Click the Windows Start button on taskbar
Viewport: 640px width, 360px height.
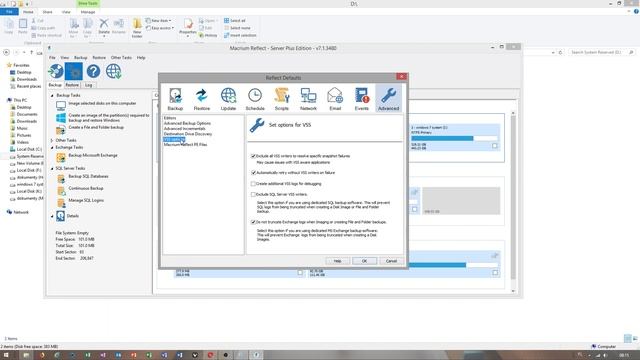pos(6,355)
